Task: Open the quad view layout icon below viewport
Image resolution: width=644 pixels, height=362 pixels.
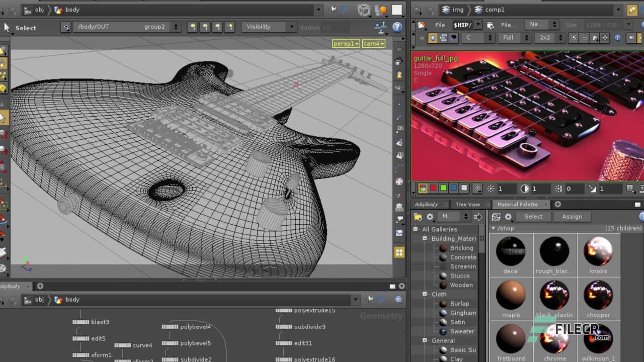Action: (x=399, y=252)
